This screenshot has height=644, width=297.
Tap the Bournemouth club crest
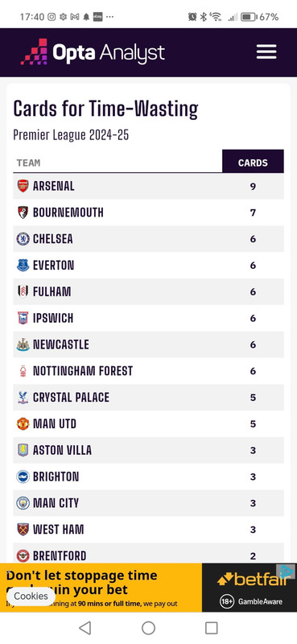pyautogui.click(x=23, y=213)
